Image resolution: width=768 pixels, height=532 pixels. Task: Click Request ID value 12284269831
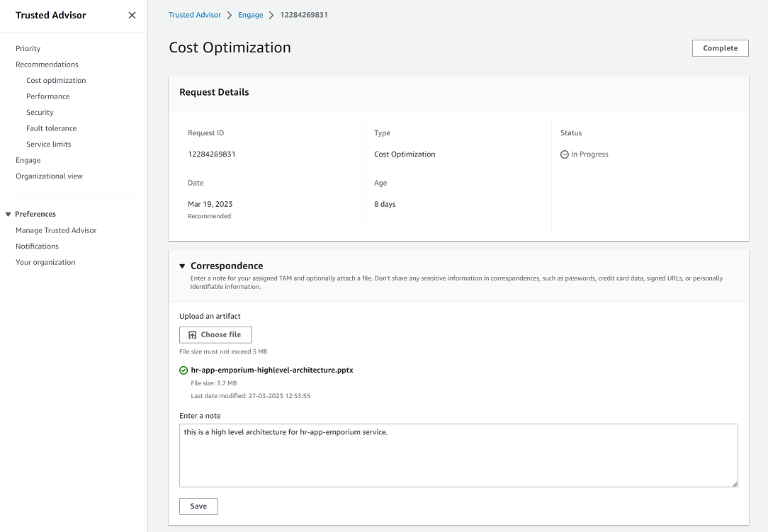212,154
